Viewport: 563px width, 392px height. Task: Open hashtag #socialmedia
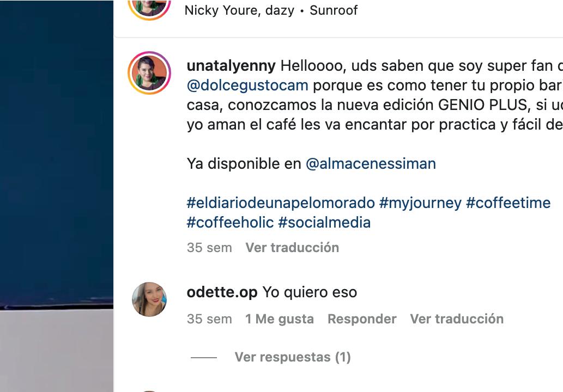click(324, 223)
